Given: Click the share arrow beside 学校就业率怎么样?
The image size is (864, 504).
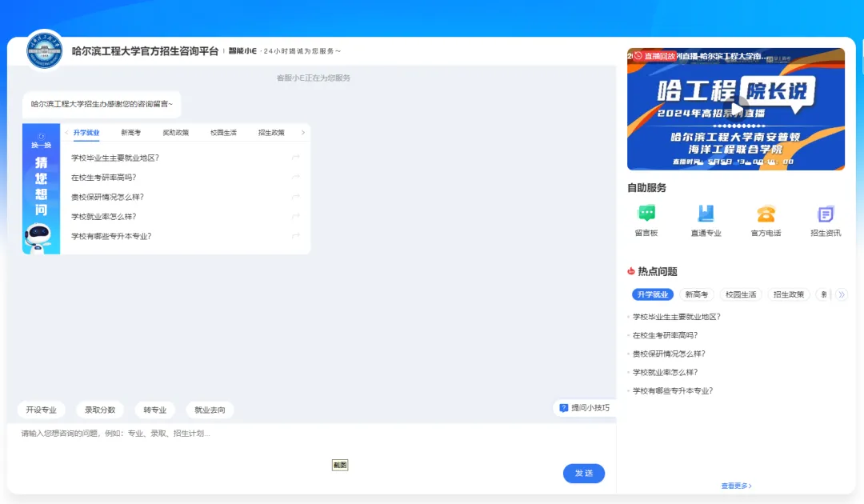Looking at the screenshot, I should 296,217.
